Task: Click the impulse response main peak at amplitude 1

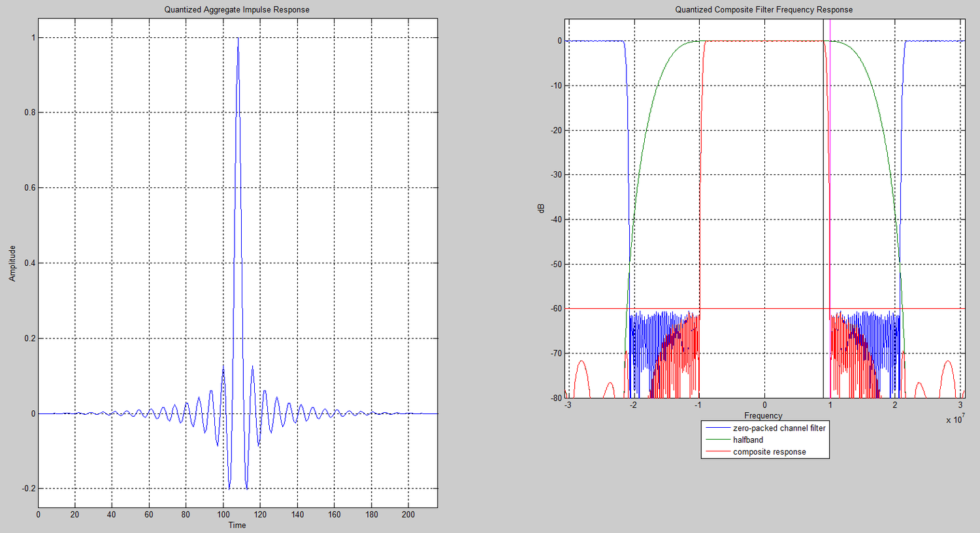Action: [x=238, y=38]
